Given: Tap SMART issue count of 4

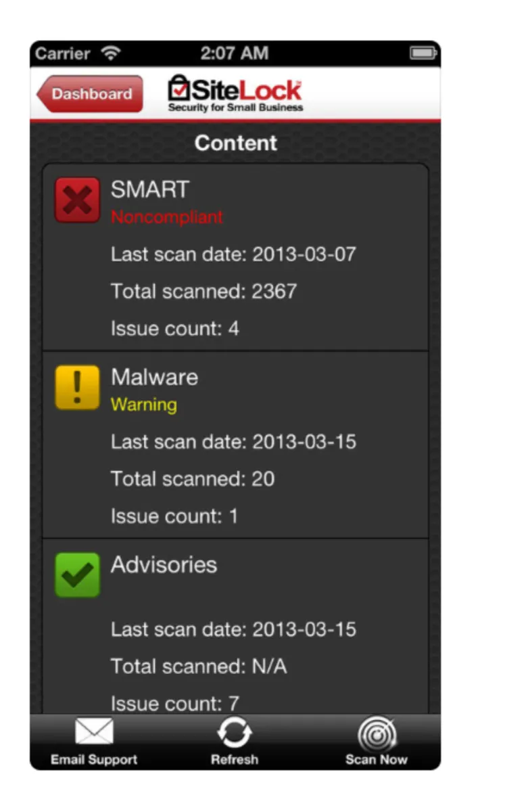Looking at the screenshot, I should click(175, 329).
